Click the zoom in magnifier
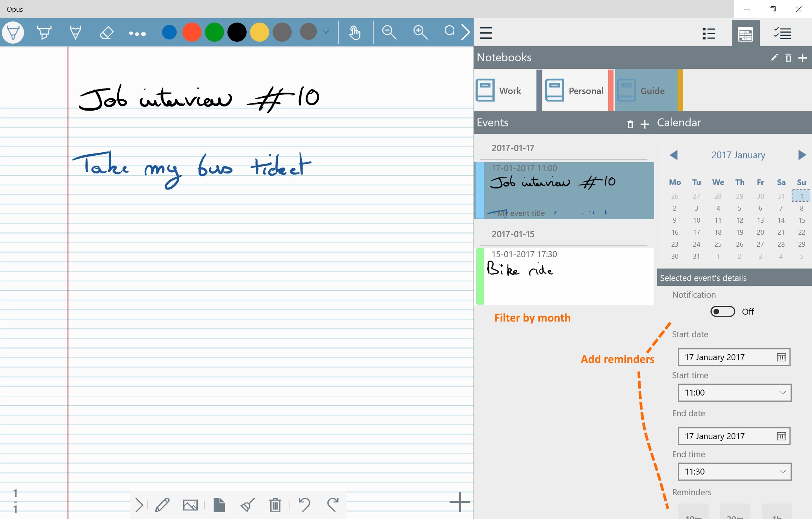This screenshot has height=519, width=812. tap(420, 33)
